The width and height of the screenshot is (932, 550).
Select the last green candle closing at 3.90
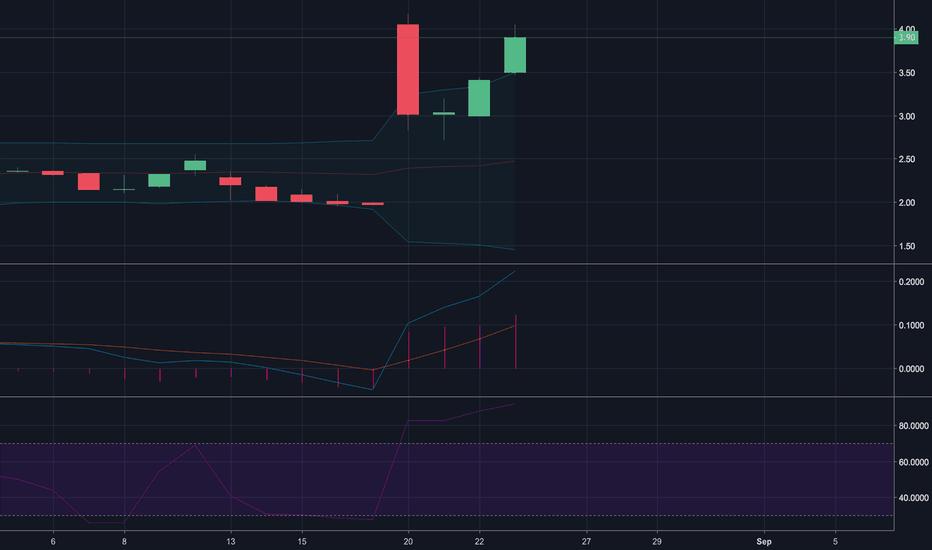[x=515, y=55]
